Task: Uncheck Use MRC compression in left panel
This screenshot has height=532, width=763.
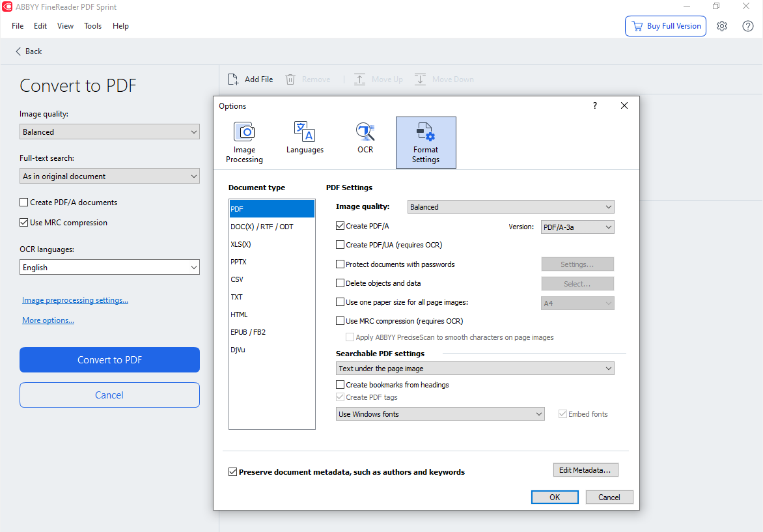Action: (23, 223)
